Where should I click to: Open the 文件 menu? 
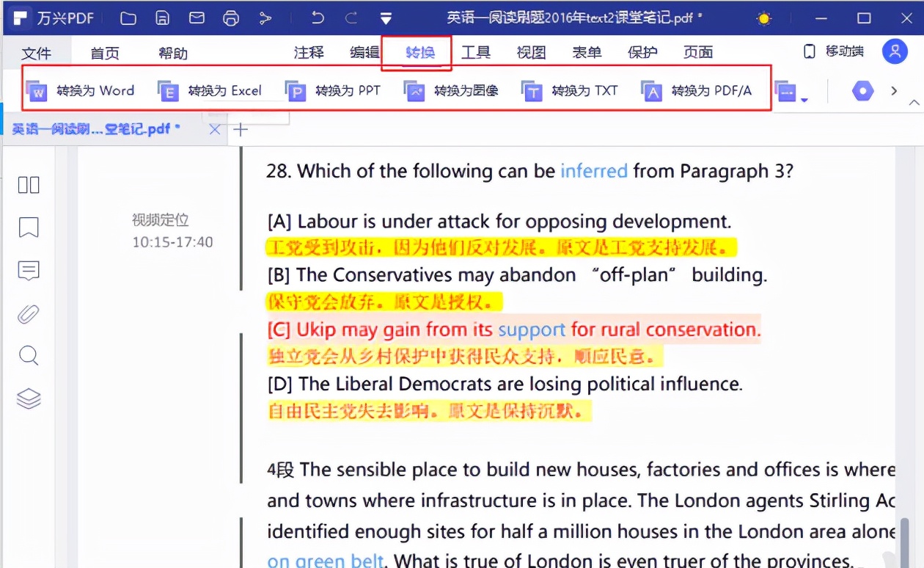click(x=38, y=52)
